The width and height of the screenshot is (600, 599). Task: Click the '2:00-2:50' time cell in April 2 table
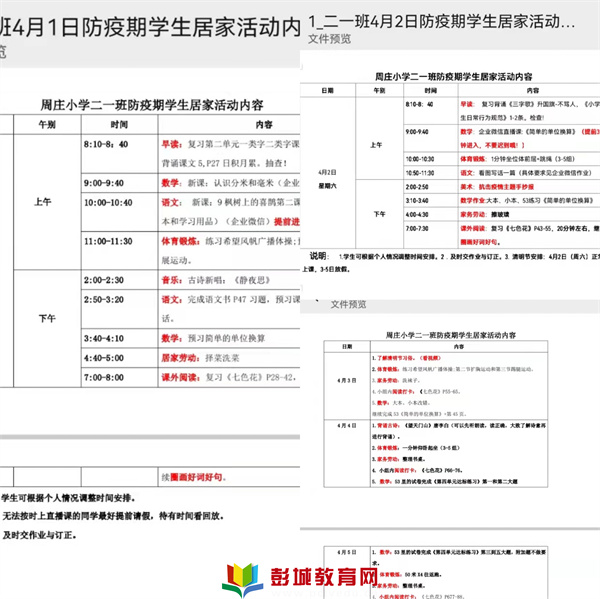(417, 187)
